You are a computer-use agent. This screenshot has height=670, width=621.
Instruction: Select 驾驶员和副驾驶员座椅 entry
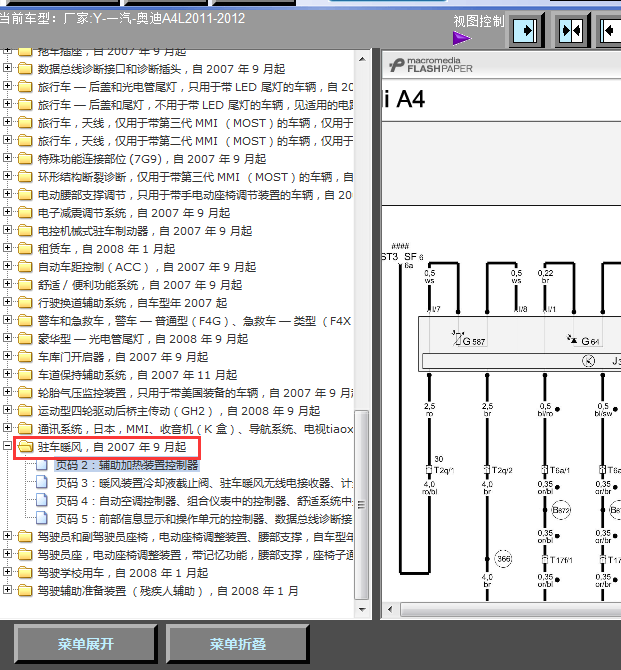(x=195, y=537)
